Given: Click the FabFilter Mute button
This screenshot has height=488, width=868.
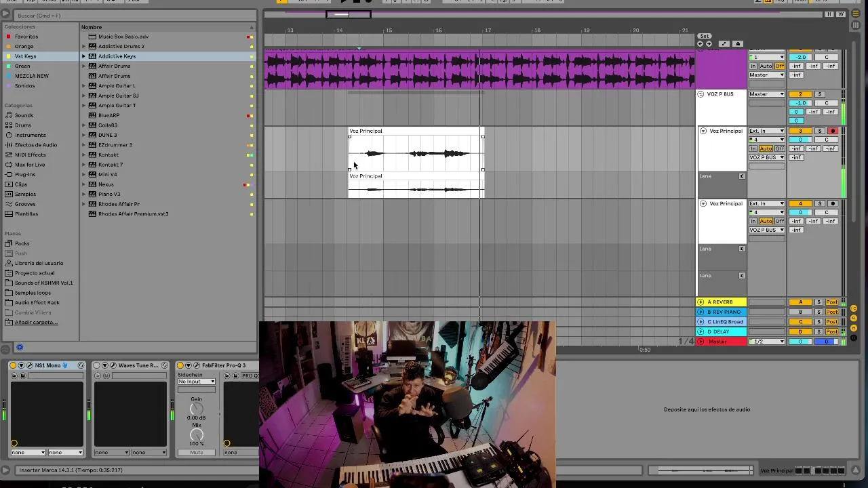Looking at the screenshot, I should (x=197, y=452).
